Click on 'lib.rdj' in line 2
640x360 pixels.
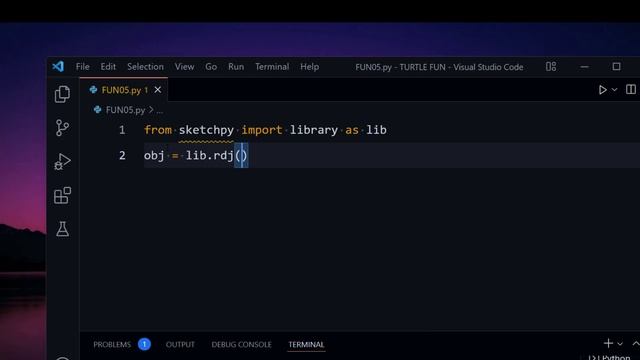[x=209, y=156]
